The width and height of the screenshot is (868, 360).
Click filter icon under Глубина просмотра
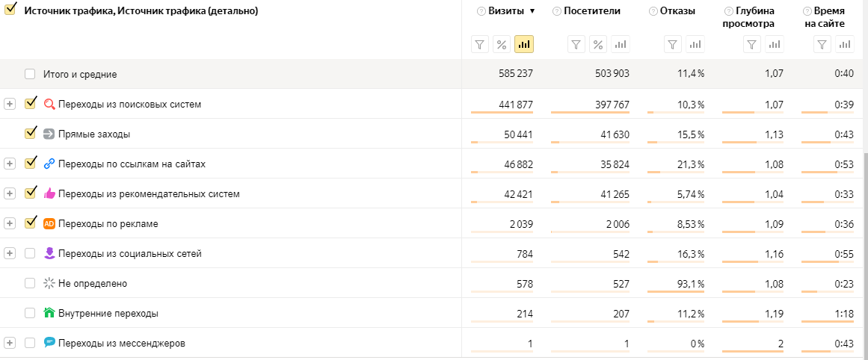[x=752, y=44]
